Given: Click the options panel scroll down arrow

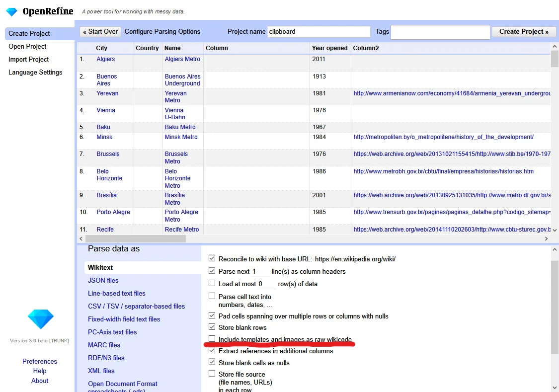Looking at the screenshot, I should [555, 388].
